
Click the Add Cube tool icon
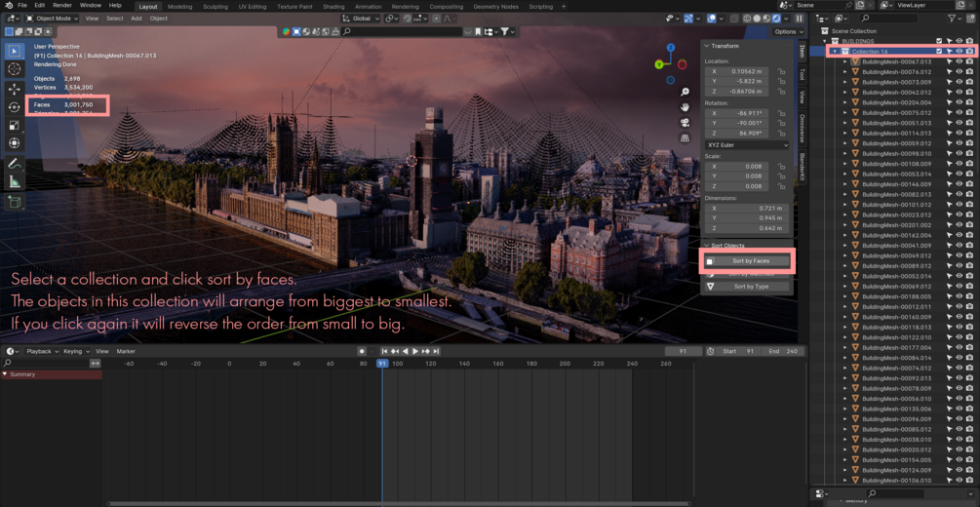click(15, 202)
